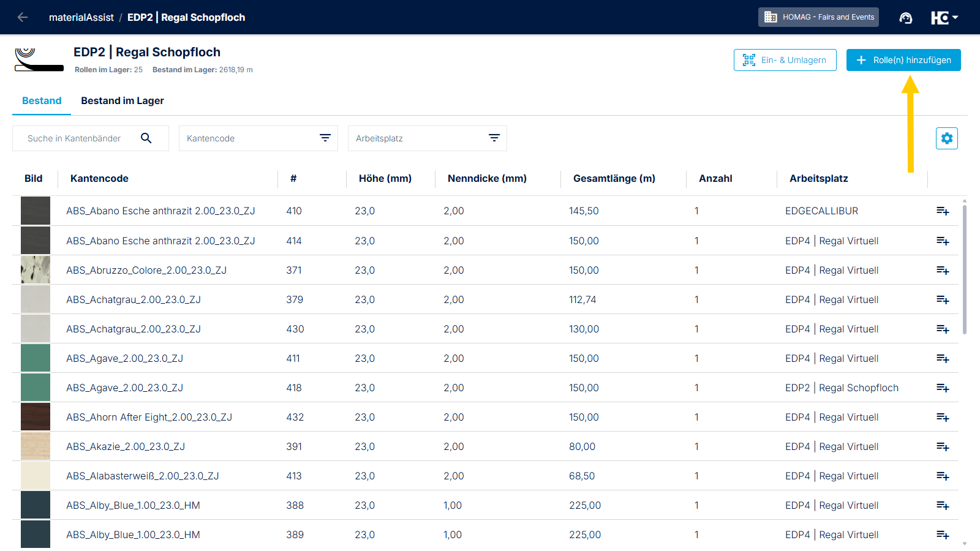Click Rolle(n) hinzufügen button
980x551 pixels.
(903, 60)
